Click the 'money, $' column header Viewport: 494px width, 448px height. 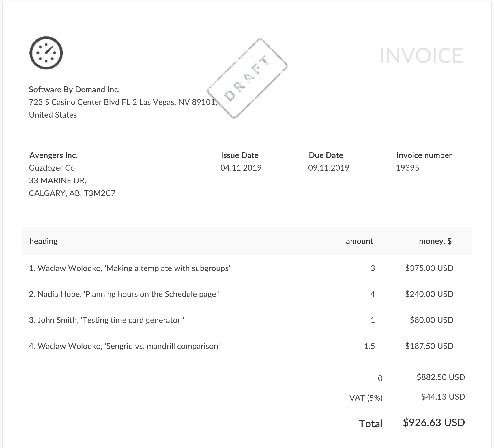point(435,241)
